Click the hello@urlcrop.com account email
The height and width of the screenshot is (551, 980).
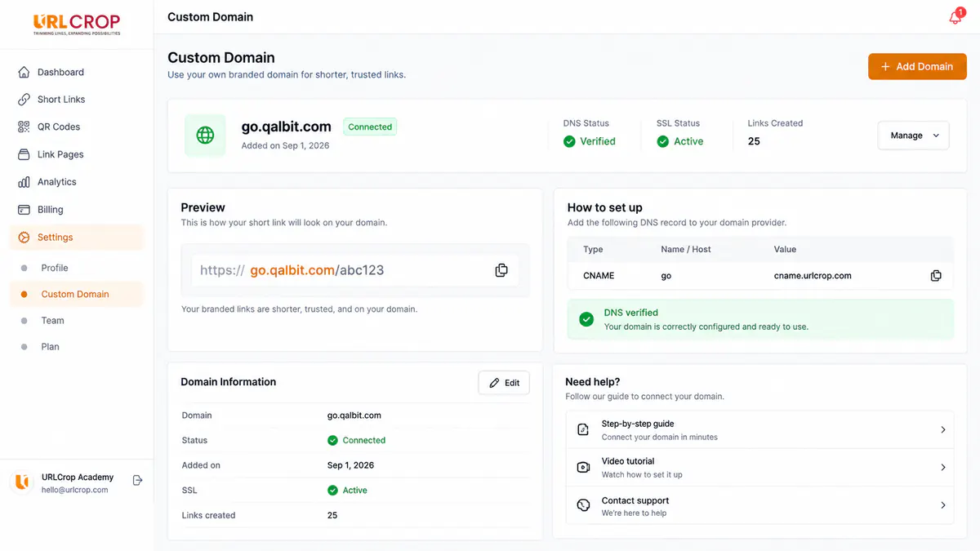click(75, 490)
